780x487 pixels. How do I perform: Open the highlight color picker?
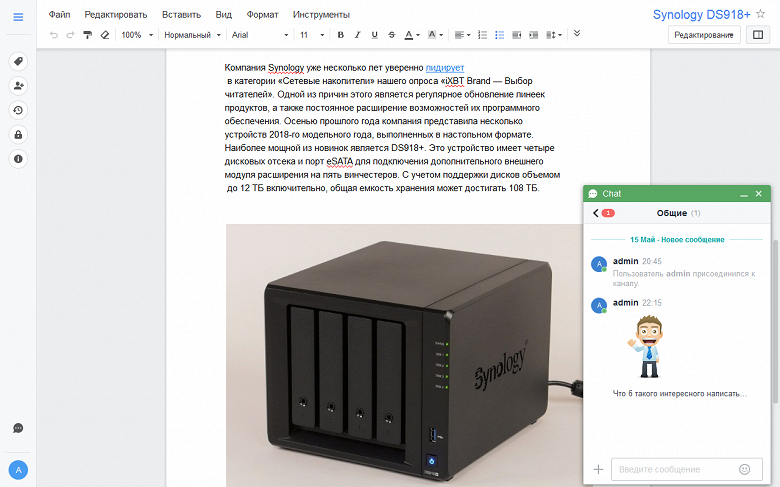point(435,35)
